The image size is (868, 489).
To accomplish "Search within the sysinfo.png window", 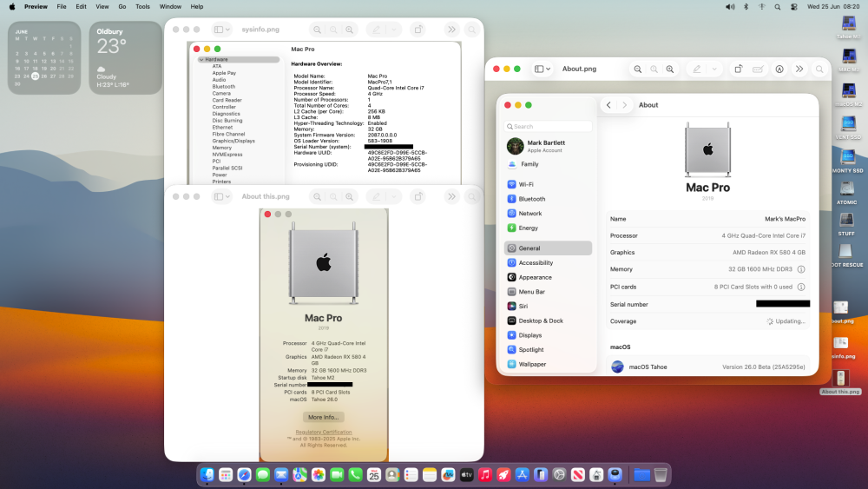I will (471, 30).
